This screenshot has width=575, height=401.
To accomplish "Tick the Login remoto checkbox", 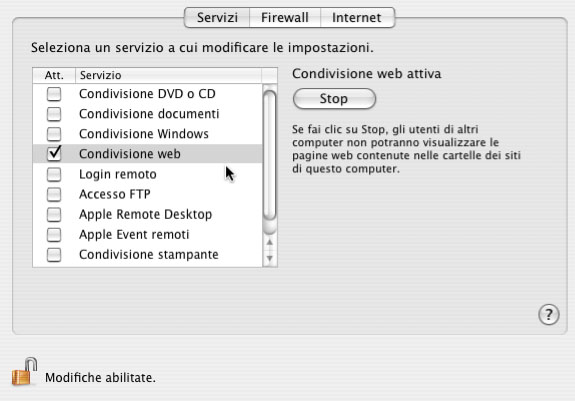I will (54, 174).
